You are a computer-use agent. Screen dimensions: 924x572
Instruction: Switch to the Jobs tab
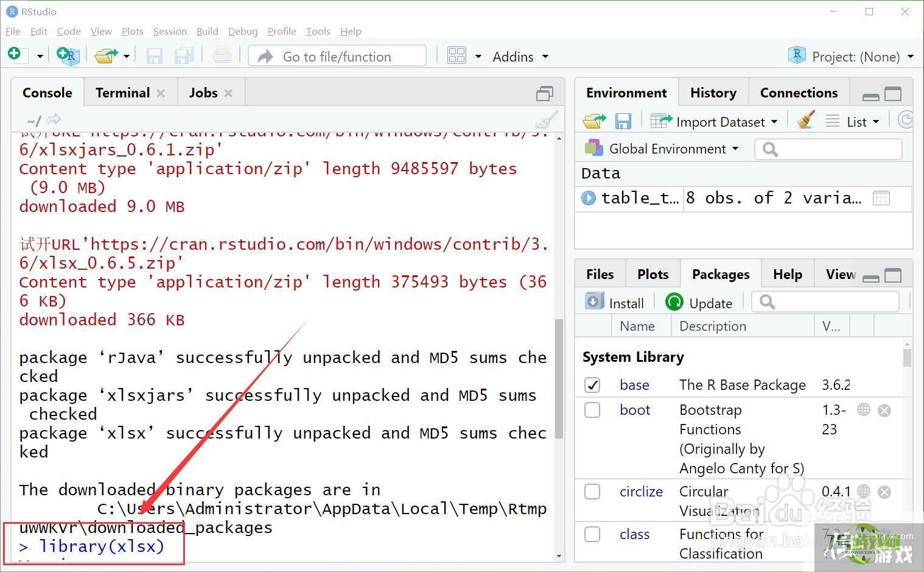coord(203,93)
